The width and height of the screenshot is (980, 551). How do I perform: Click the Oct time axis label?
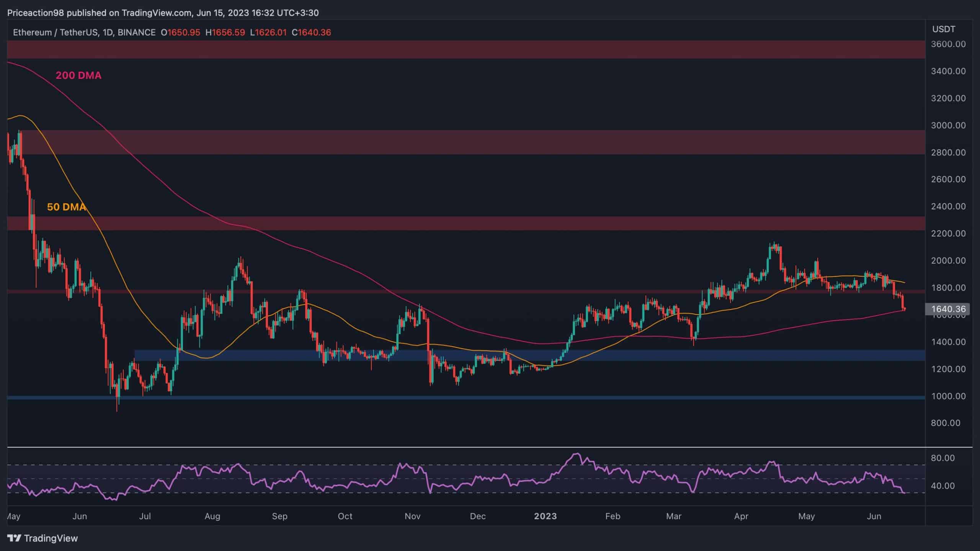coord(345,517)
